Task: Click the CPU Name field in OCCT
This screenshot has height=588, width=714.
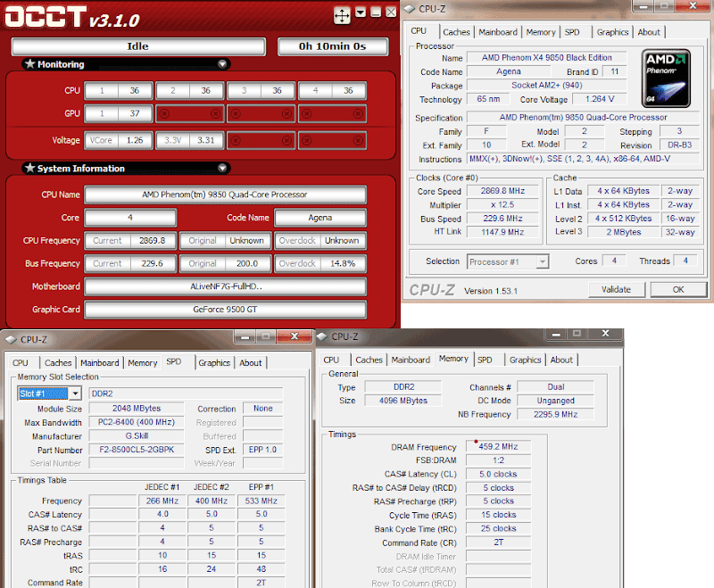Action: 225,195
